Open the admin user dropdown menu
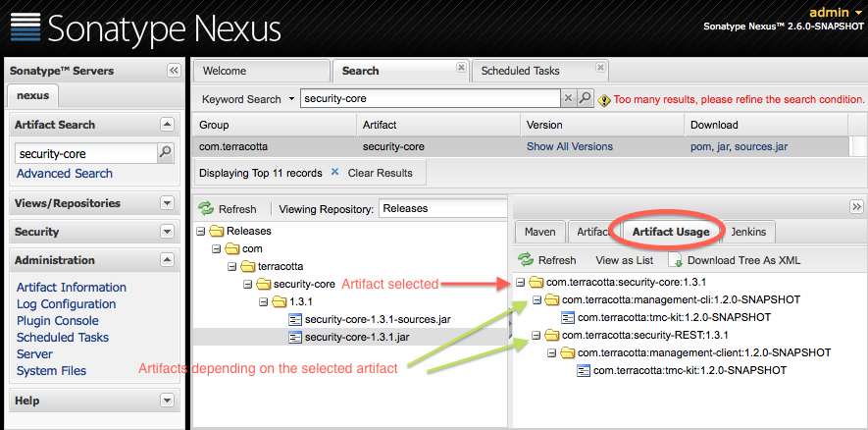The width and height of the screenshot is (868, 430). pos(858,12)
